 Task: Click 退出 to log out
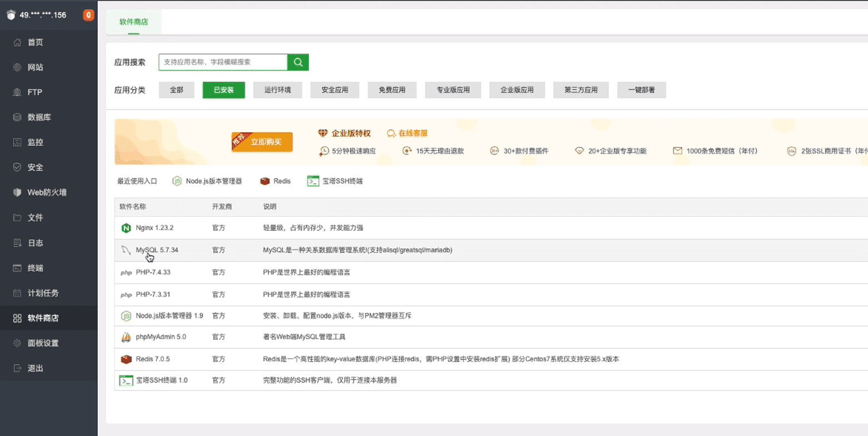pyautogui.click(x=36, y=368)
